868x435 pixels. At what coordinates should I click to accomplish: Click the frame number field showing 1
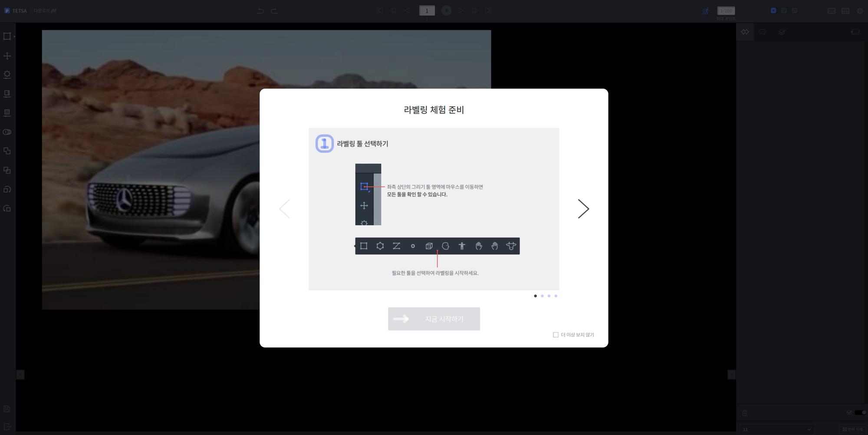tap(427, 10)
